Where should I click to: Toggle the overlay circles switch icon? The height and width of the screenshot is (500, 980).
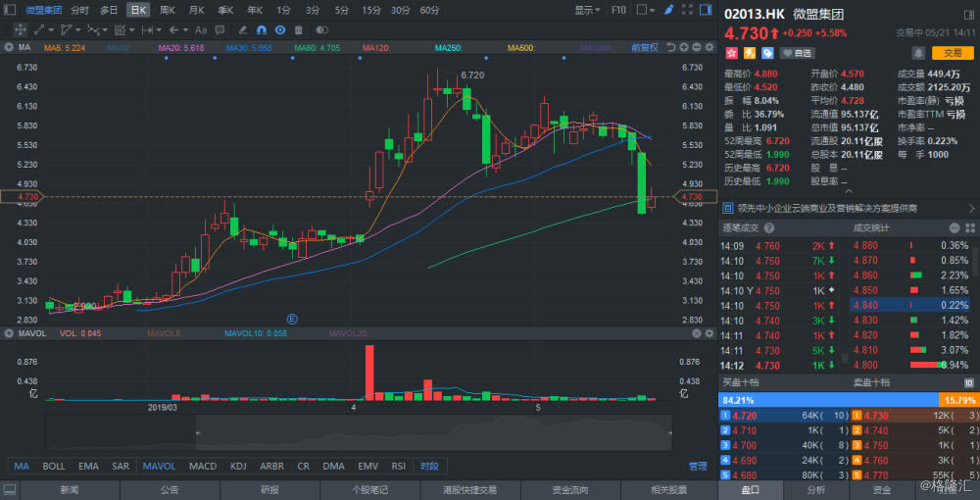click(x=321, y=29)
